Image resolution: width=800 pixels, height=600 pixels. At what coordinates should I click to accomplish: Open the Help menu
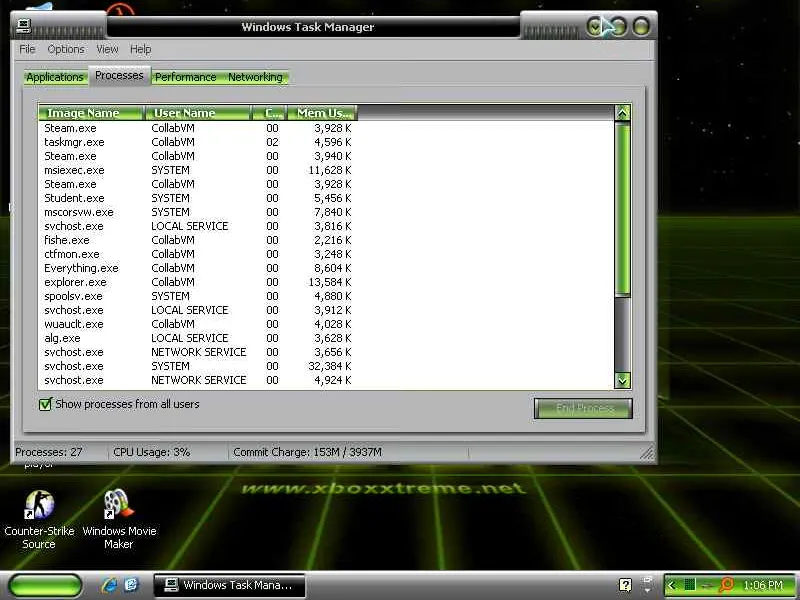[140, 49]
